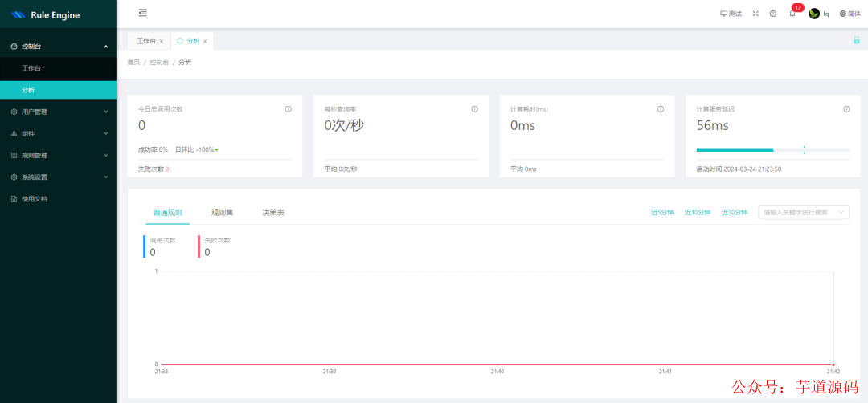Toggle fullscreen mode icon
Viewport: 868px width, 403px height.
click(755, 14)
